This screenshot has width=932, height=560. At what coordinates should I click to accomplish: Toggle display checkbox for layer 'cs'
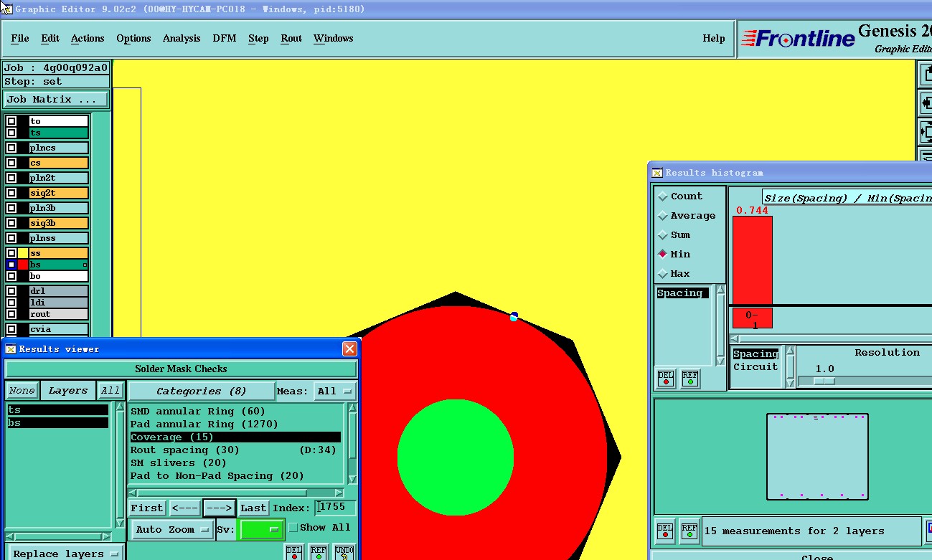(11, 163)
